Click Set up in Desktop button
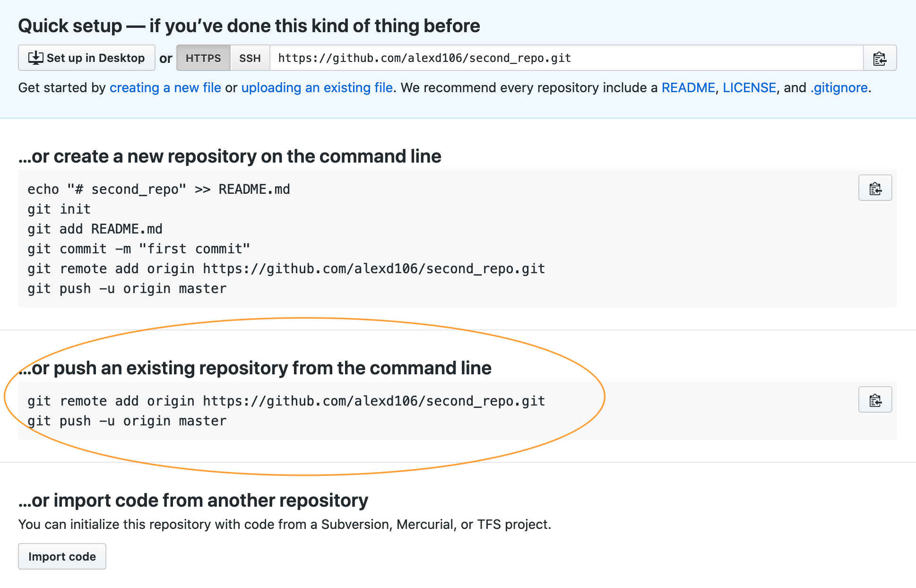This screenshot has height=588, width=916. (x=86, y=58)
